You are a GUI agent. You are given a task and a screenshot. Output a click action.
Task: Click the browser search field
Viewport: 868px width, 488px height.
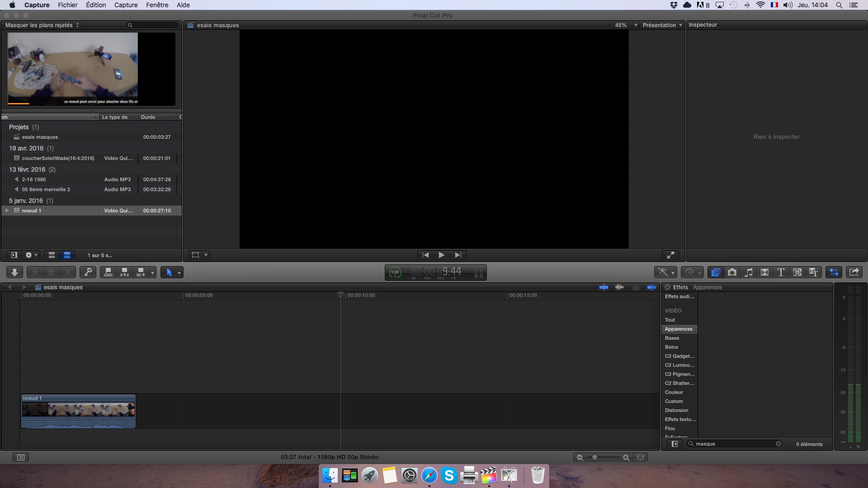[x=153, y=25]
